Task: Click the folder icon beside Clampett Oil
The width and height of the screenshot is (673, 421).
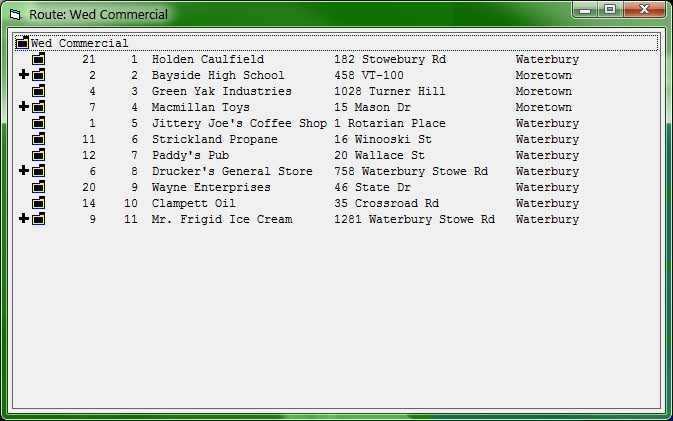Action: 39,203
